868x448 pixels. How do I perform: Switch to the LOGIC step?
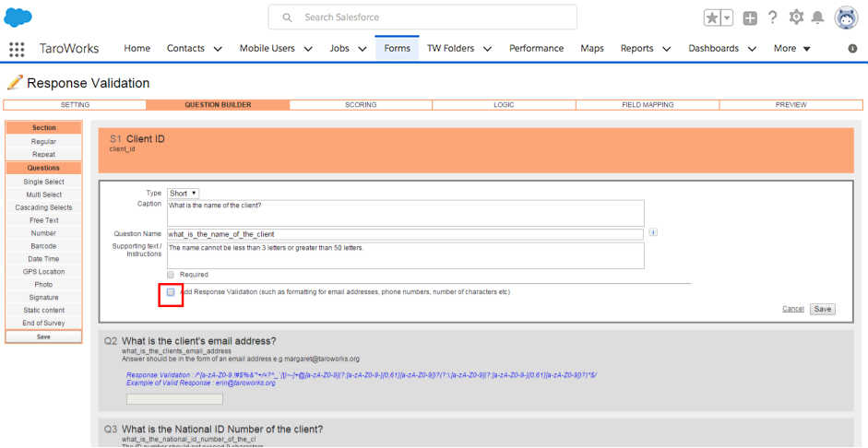[504, 104]
